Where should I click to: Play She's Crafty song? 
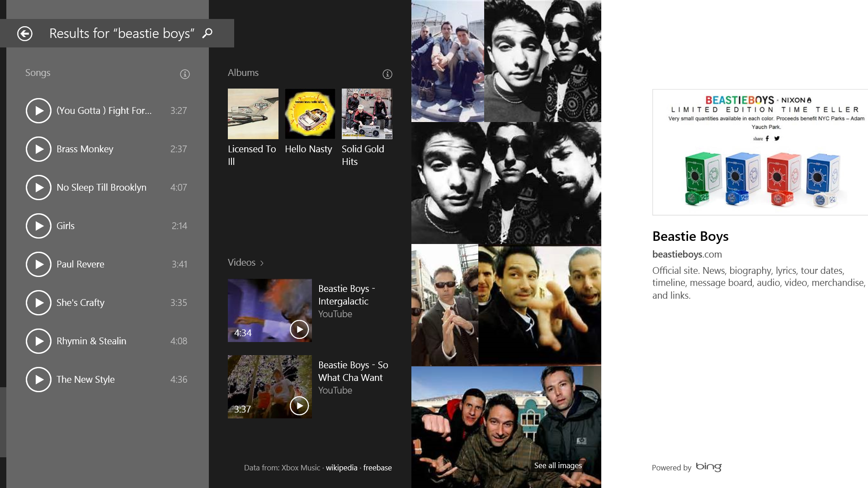pos(38,303)
